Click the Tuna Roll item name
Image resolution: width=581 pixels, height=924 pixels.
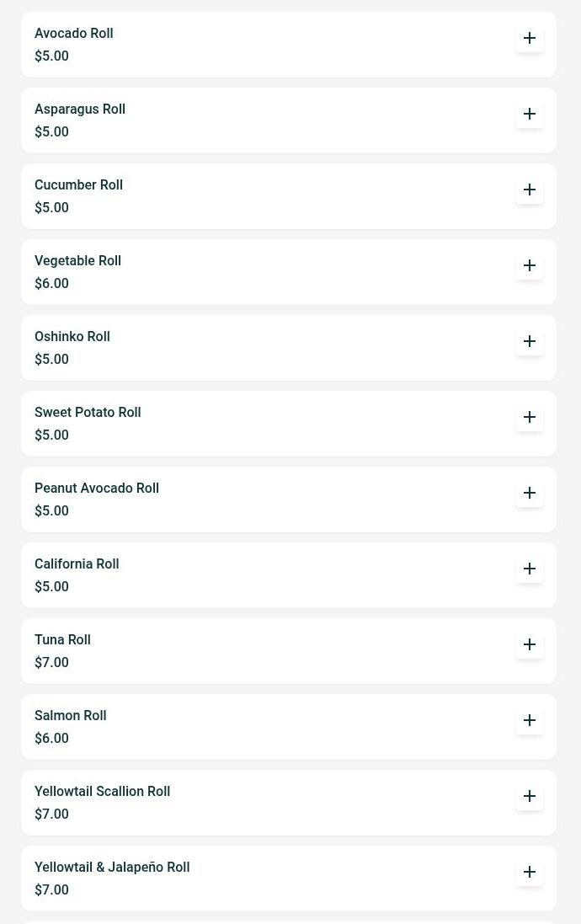(x=62, y=639)
